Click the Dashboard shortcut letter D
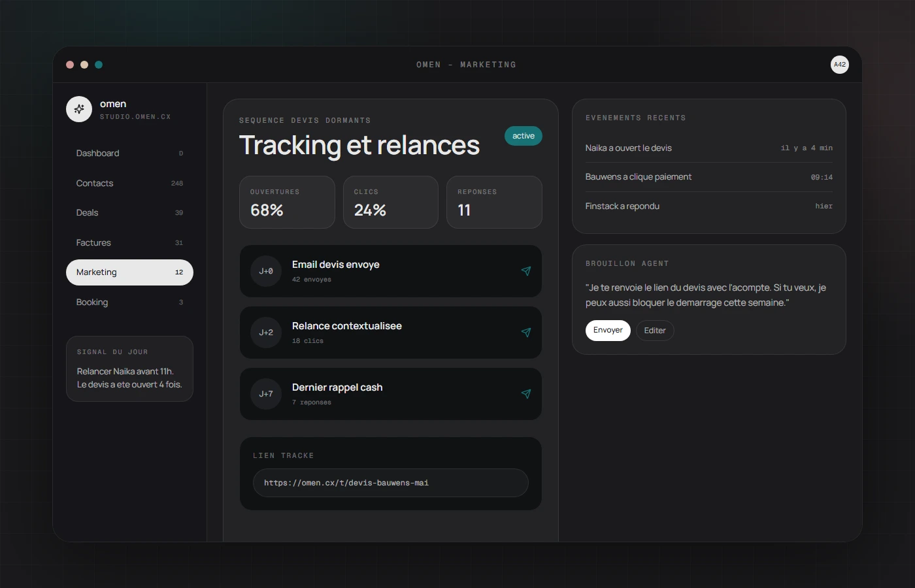915x588 pixels. click(181, 154)
